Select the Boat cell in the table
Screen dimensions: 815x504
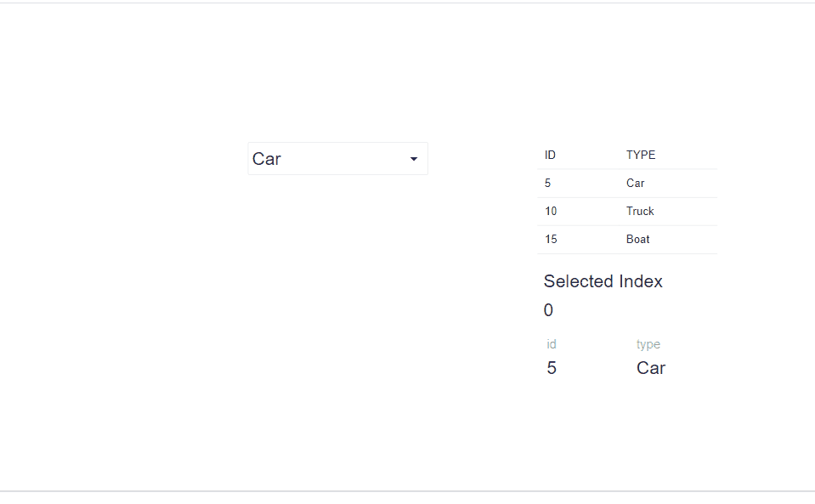point(638,240)
